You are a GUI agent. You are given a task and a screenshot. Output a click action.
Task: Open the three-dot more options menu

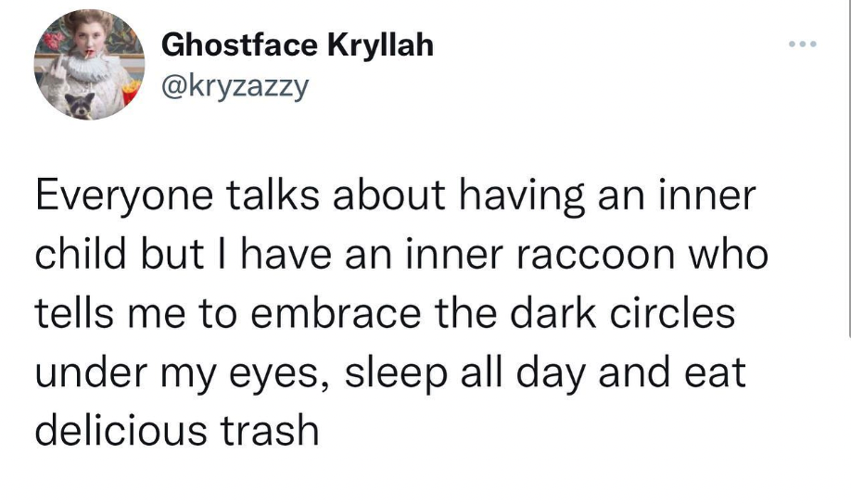(x=803, y=44)
